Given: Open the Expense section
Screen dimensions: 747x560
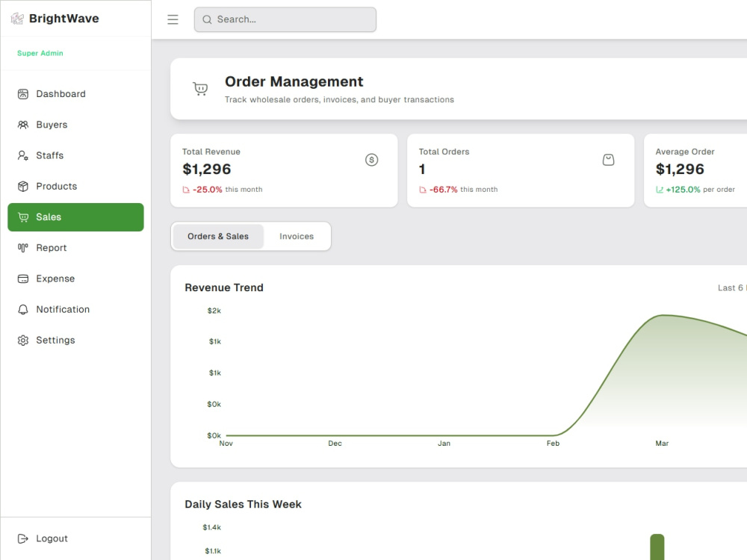Looking at the screenshot, I should (75, 279).
